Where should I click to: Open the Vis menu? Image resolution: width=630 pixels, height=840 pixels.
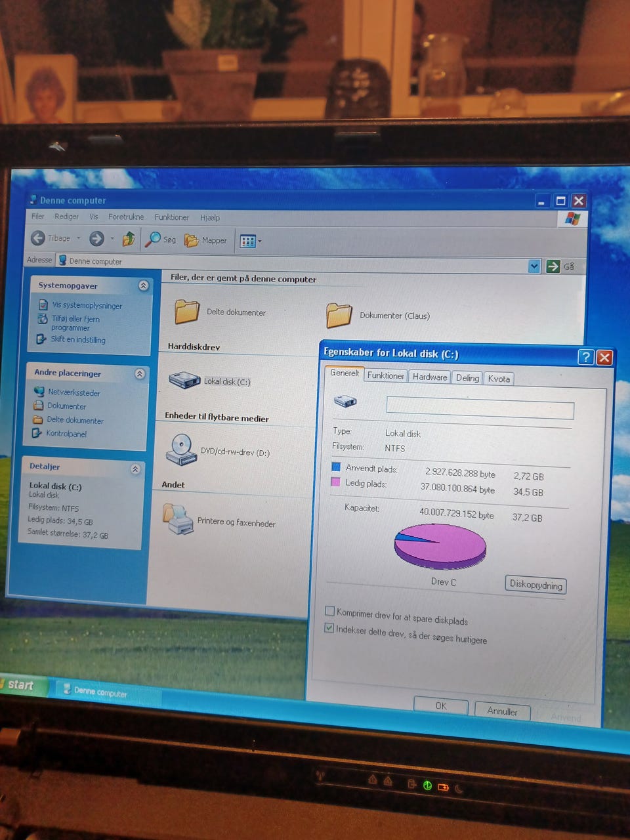tap(94, 217)
